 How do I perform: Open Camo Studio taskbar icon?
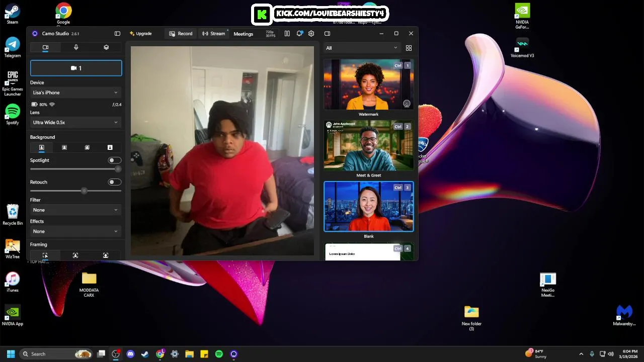(x=233, y=354)
